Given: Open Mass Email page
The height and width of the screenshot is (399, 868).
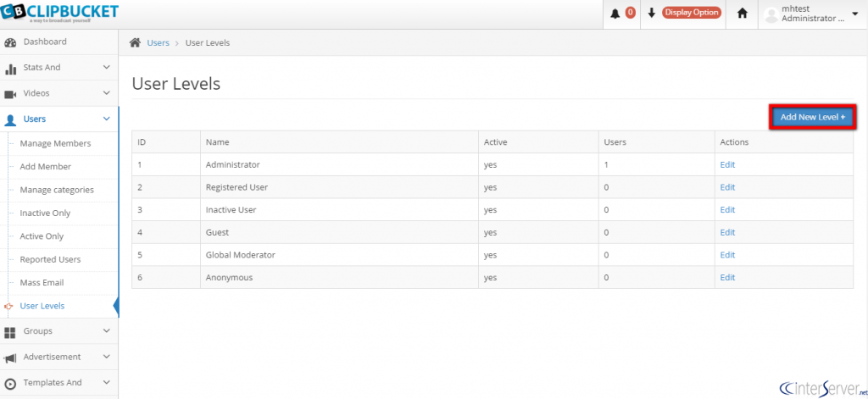Looking at the screenshot, I should (x=42, y=283).
